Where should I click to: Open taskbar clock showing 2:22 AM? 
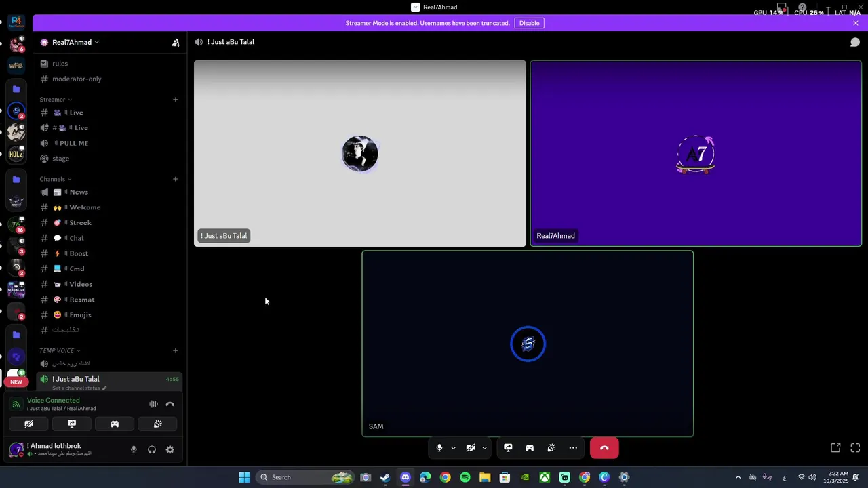coord(835,477)
